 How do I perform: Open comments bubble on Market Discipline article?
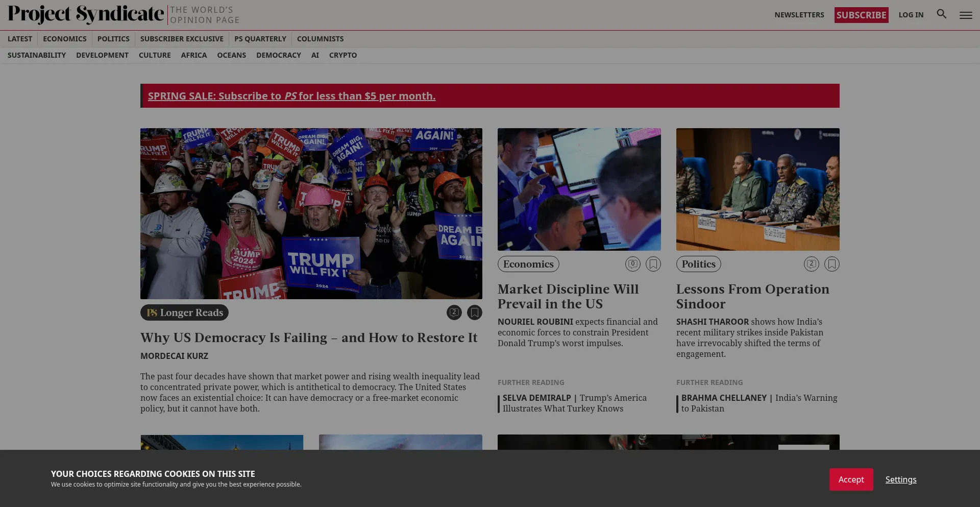point(633,264)
